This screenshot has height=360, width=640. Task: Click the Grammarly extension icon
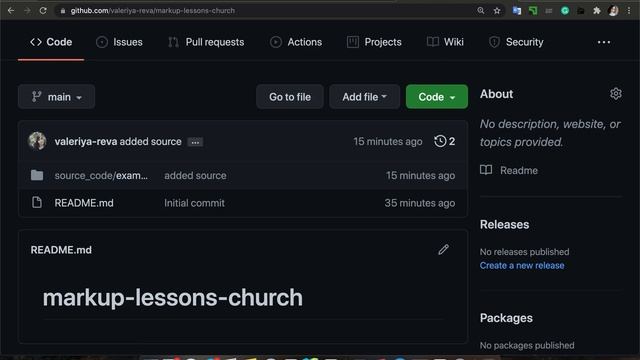(565, 11)
